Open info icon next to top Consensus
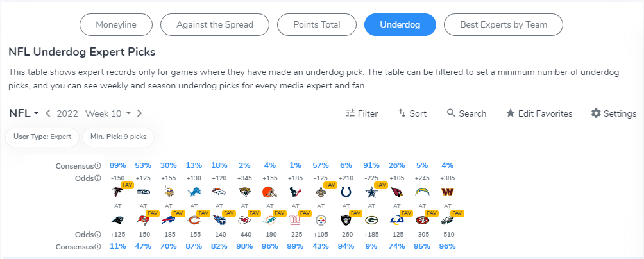Image resolution: width=644 pixels, height=259 pixels. point(98,165)
